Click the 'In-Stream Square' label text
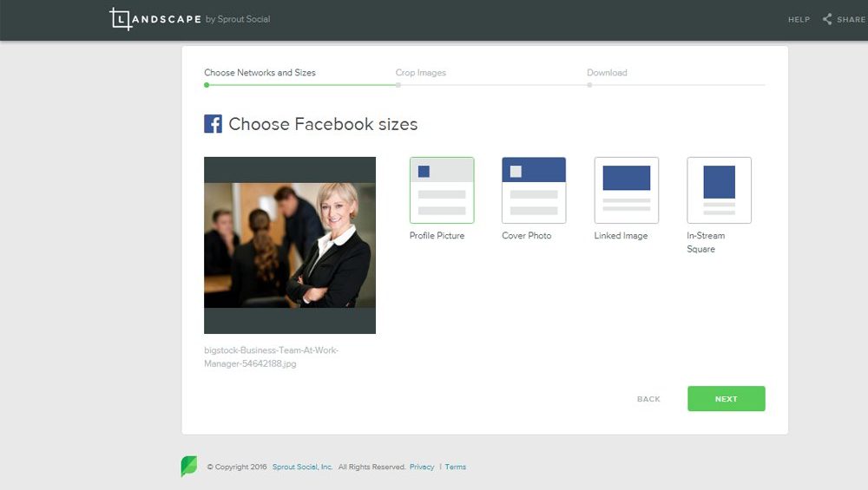Image resolution: width=868 pixels, height=490 pixels. (706, 242)
